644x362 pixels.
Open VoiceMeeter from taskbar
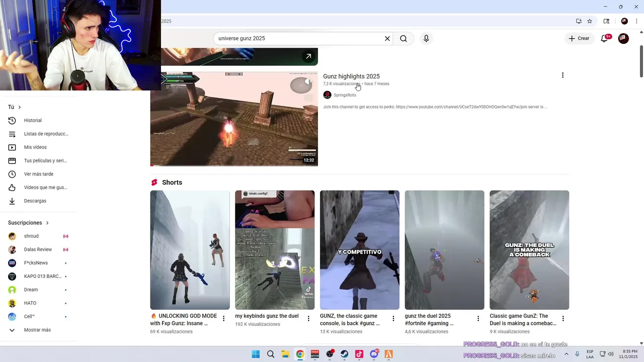(315, 354)
